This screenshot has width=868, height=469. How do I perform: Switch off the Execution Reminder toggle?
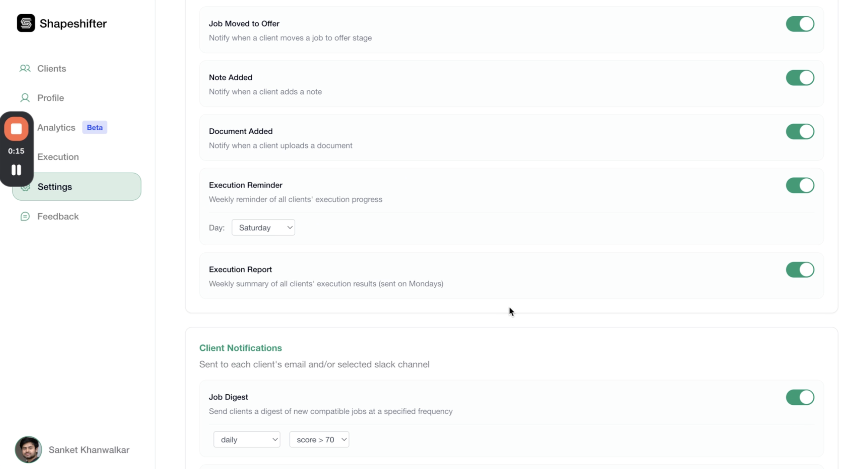click(x=800, y=185)
